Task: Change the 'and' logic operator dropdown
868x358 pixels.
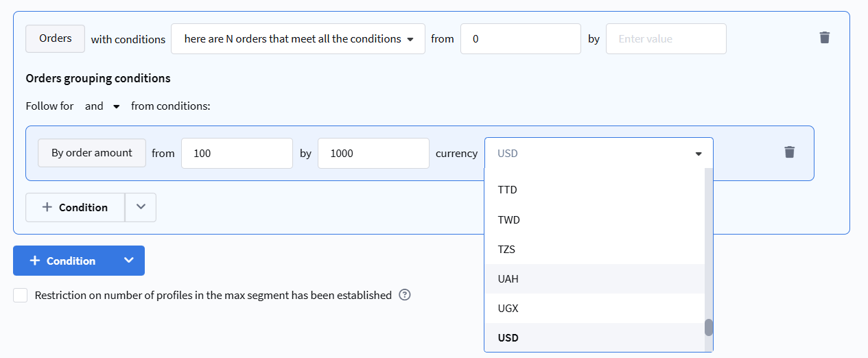Action: click(102, 106)
